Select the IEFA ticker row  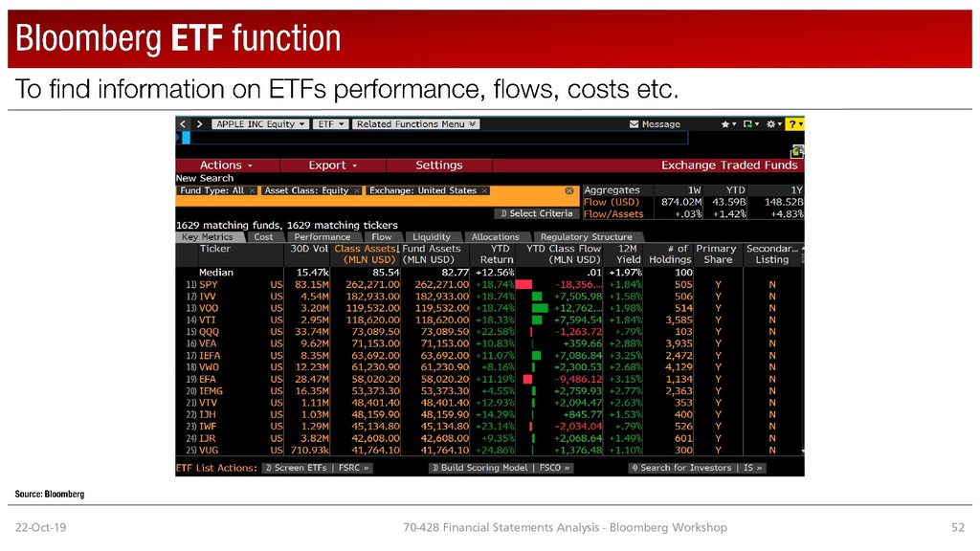tap(489, 356)
